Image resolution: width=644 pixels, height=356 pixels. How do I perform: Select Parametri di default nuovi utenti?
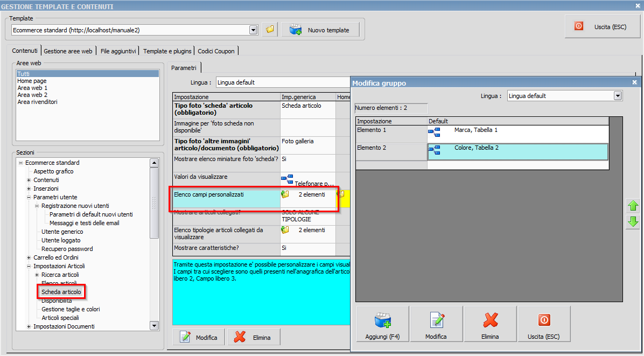91,215
